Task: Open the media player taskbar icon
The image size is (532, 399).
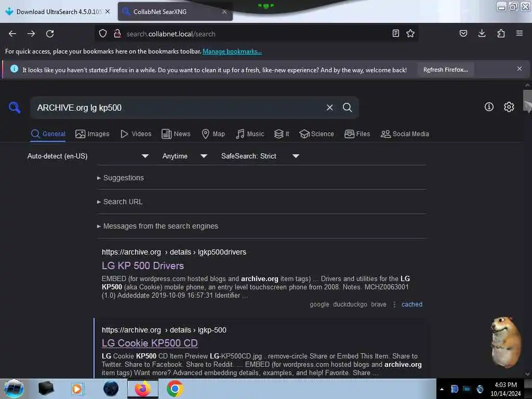Action: click(x=77, y=389)
